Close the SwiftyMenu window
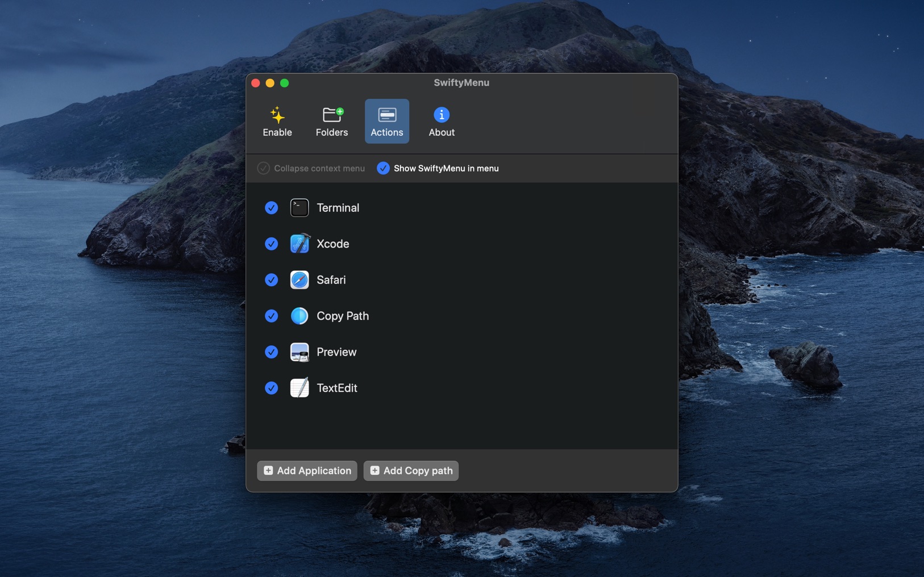The width and height of the screenshot is (924, 577). point(256,83)
